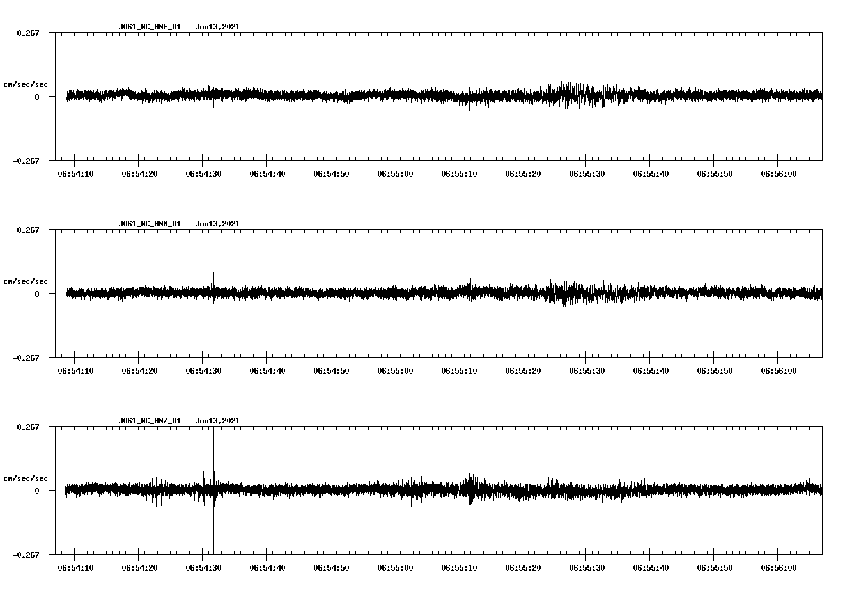Choose the 06:54:40 time label under HNN plot
The width and height of the screenshot is (868, 591).
tap(267, 370)
